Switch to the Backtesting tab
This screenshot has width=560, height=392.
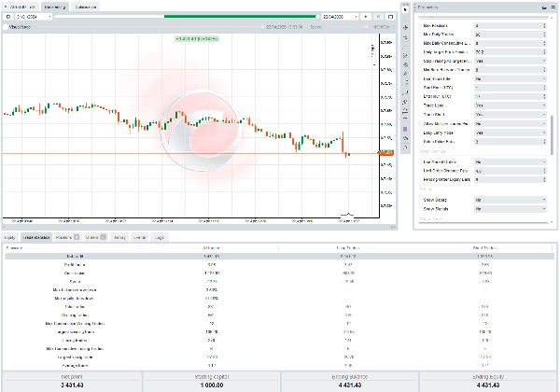click(x=55, y=7)
